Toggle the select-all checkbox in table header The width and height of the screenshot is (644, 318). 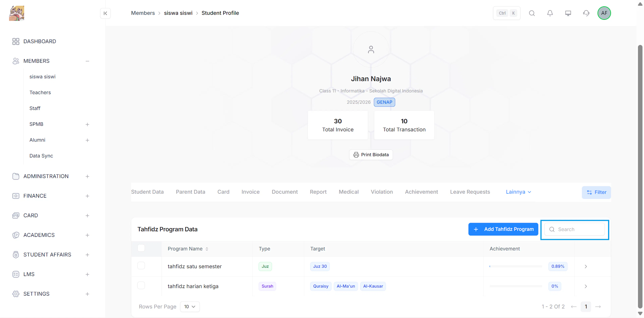(x=141, y=248)
